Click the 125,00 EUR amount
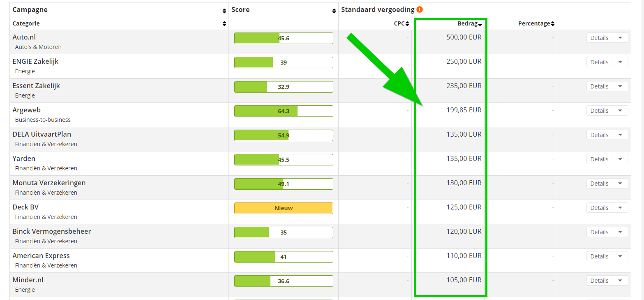Screen dimensions: 644x300 [x=464, y=207]
